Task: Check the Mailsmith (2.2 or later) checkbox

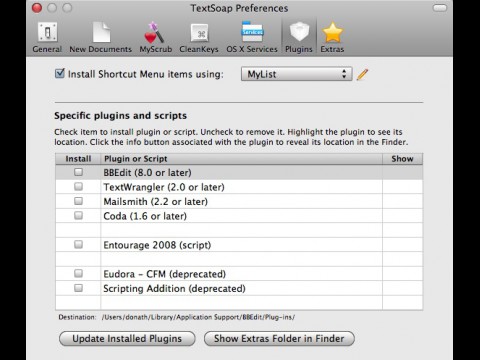Action: point(78,201)
